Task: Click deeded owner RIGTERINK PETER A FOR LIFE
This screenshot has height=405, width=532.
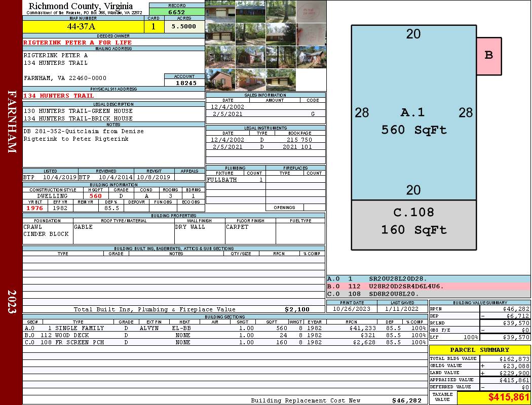Action: tap(78, 43)
